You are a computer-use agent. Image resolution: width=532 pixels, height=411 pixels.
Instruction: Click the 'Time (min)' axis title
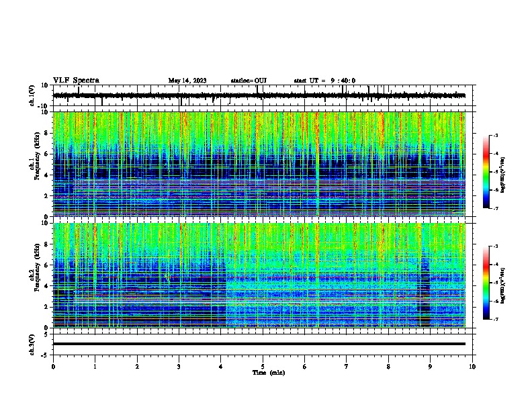coord(269,373)
